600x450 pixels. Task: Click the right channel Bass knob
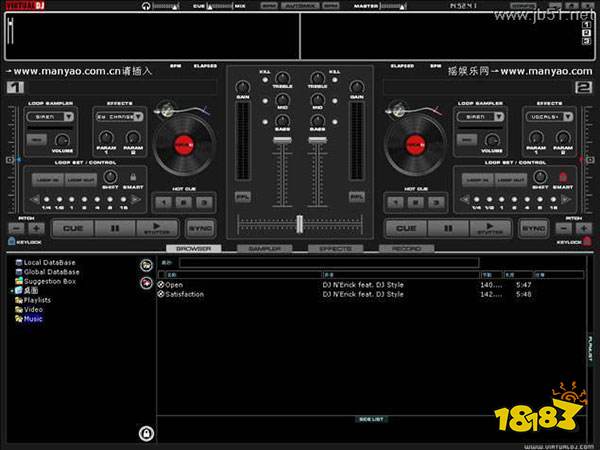318,121
